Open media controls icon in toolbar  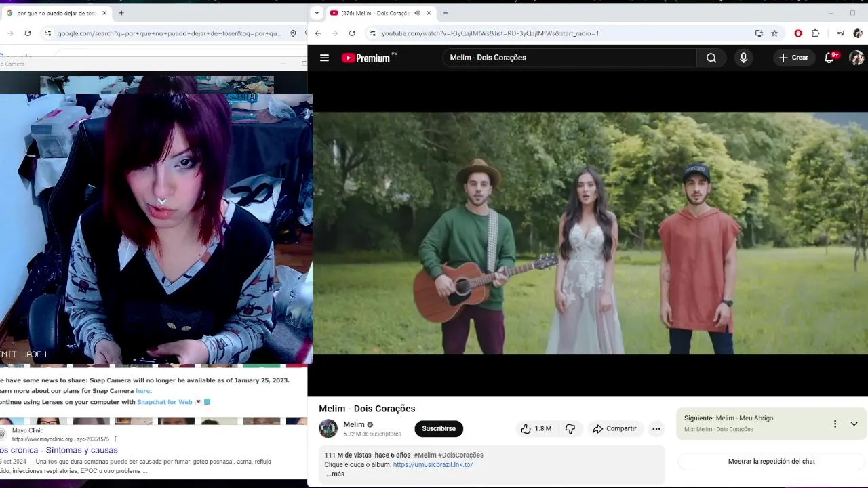click(840, 33)
